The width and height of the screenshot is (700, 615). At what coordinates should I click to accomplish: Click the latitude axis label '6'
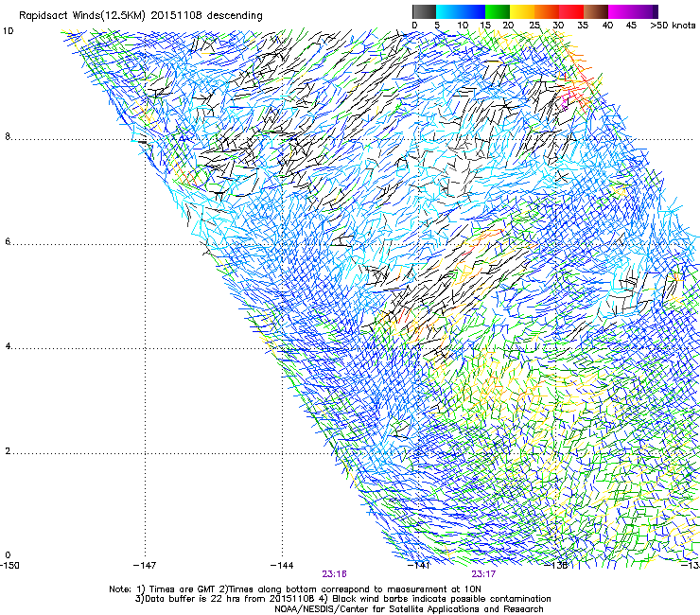8,241
